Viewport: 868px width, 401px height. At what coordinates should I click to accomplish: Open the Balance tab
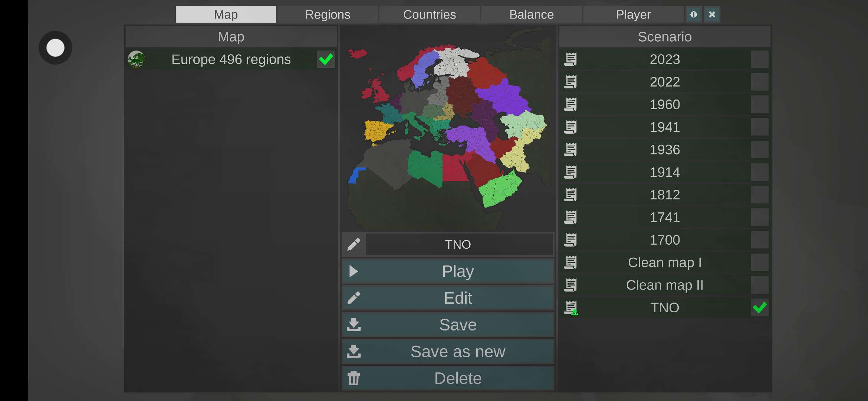(531, 14)
